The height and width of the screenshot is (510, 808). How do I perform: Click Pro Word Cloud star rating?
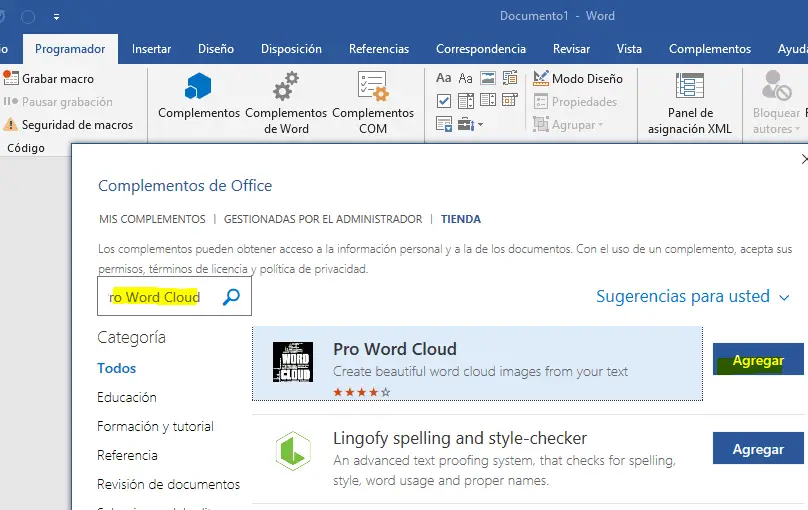pos(362,392)
